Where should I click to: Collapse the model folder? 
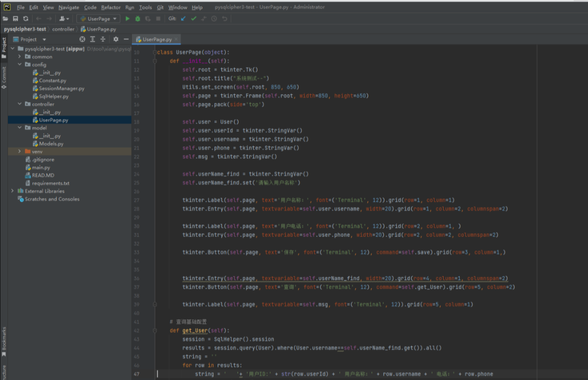[20, 128]
